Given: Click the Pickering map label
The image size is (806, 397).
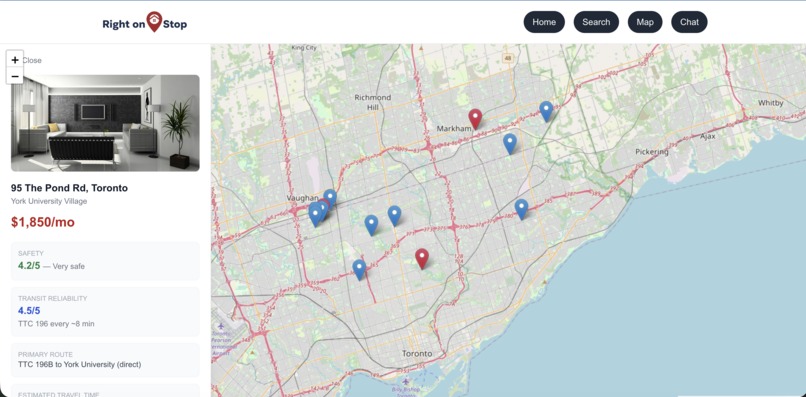Looking at the screenshot, I should coord(652,152).
